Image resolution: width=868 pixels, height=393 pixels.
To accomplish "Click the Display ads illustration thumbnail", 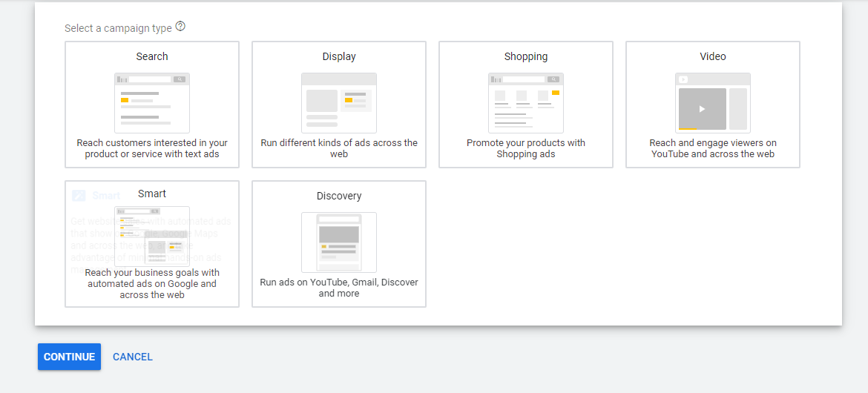I will point(339,103).
